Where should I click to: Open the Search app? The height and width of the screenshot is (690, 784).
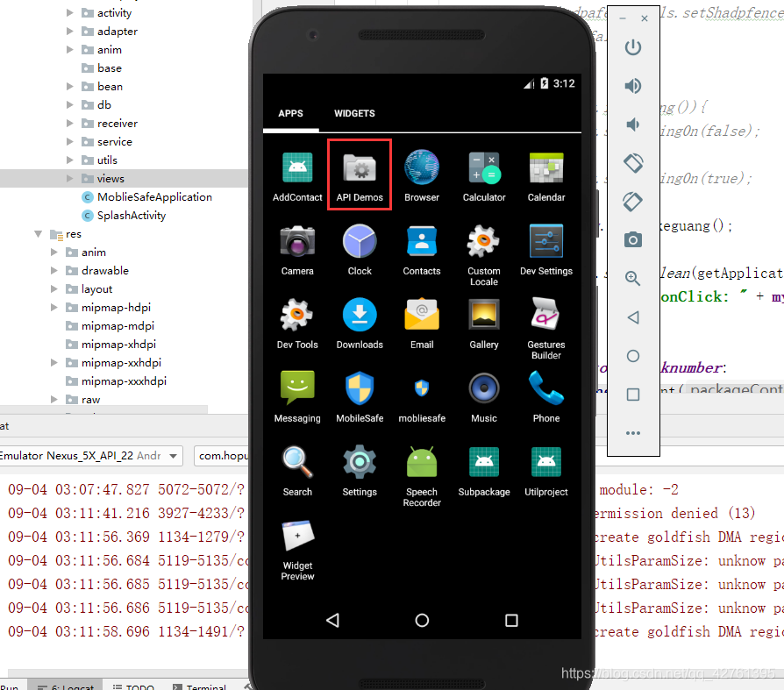297,471
